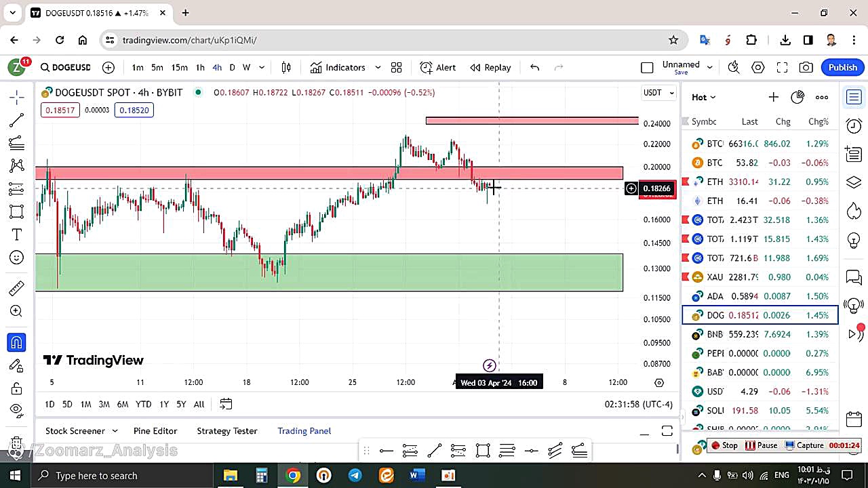Open the Indicators dialog
The width and height of the screenshot is (868, 488).
click(x=338, y=67)
